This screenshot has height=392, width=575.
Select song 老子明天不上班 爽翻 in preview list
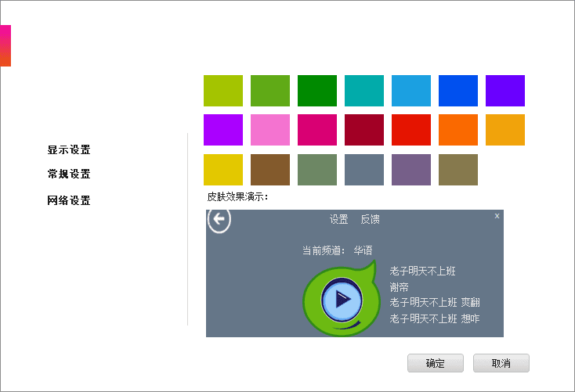(435, 303)
